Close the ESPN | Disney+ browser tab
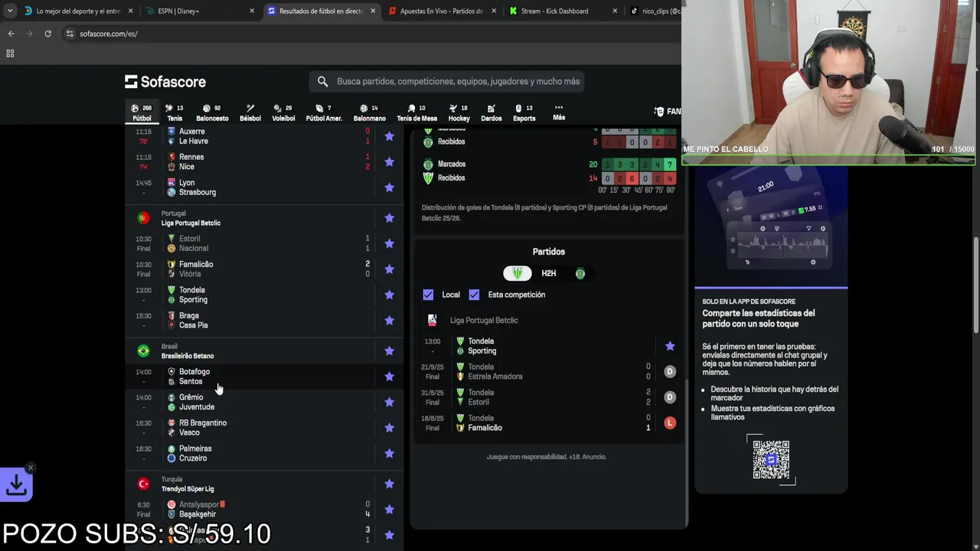980x551 pixels. tap(252, 11)
